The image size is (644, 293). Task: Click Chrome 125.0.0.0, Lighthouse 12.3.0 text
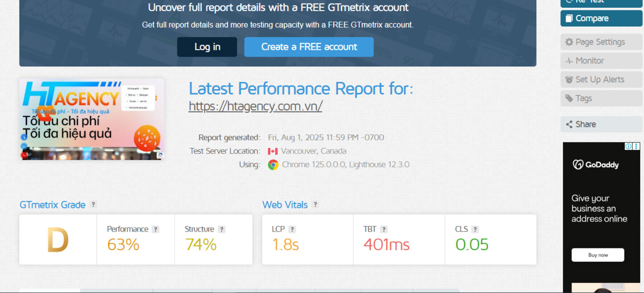pyautogui.click(x=346, y=165)
